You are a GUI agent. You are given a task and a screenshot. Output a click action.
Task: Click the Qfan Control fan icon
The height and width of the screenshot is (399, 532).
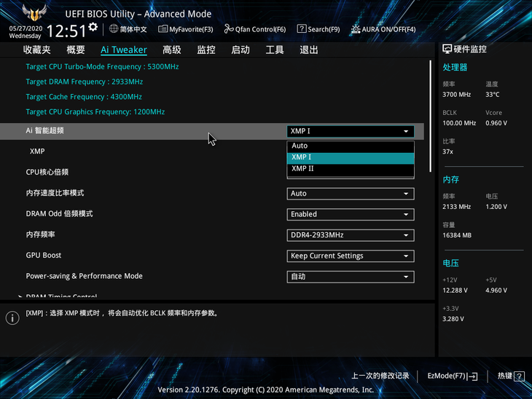click(229, 29)
